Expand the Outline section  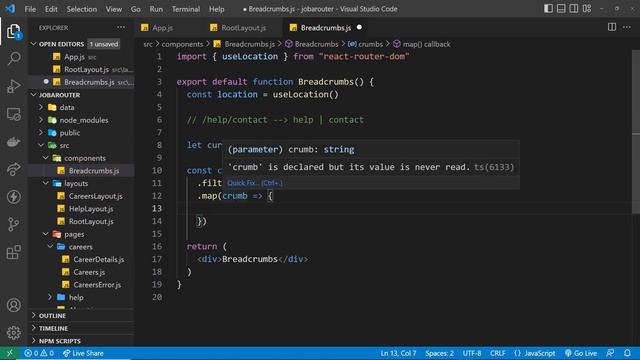tap(81, 316)
